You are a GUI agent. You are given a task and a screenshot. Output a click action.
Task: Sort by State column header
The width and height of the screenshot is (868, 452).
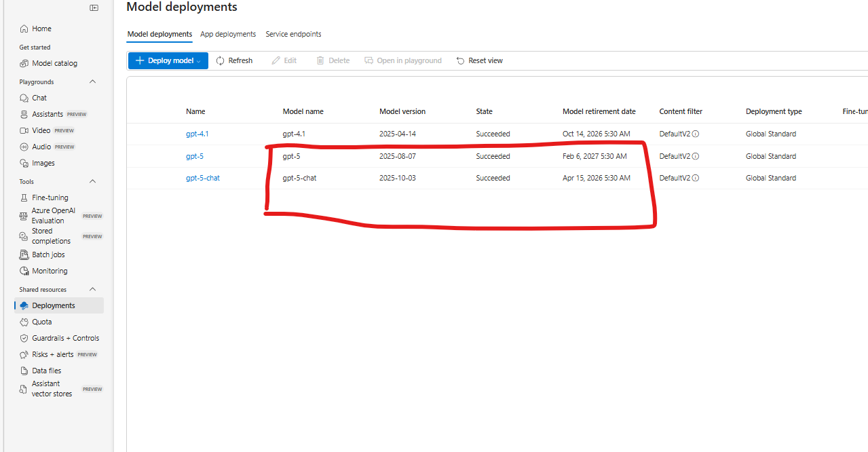[x=485, y=111]
